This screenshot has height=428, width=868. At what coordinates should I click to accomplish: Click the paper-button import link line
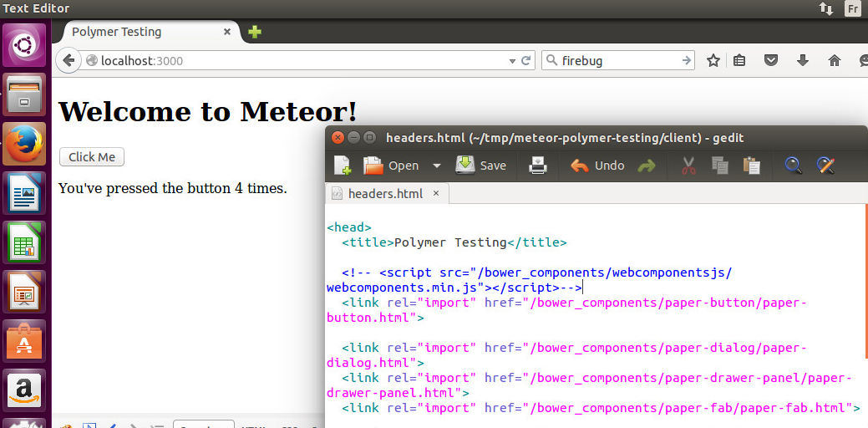pyautogui.click(x=574, y=303)
